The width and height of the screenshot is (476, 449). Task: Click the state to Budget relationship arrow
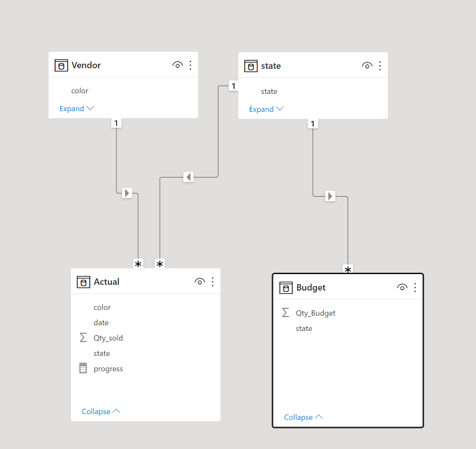(330, 196)
